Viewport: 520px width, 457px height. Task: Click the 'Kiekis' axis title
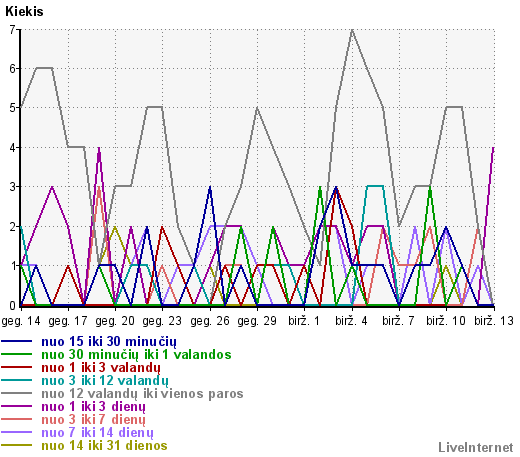click(x=24, y=12)
